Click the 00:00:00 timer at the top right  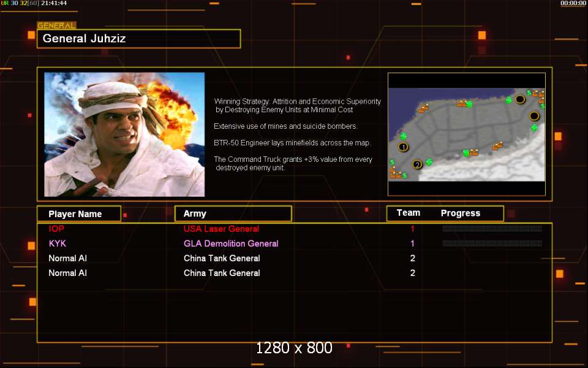click(573, 3)
